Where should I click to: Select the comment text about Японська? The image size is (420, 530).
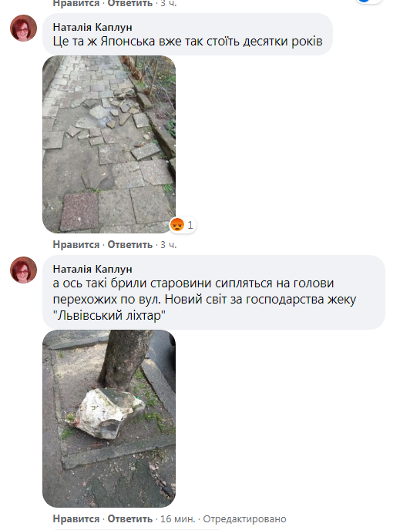click(188, 42)
